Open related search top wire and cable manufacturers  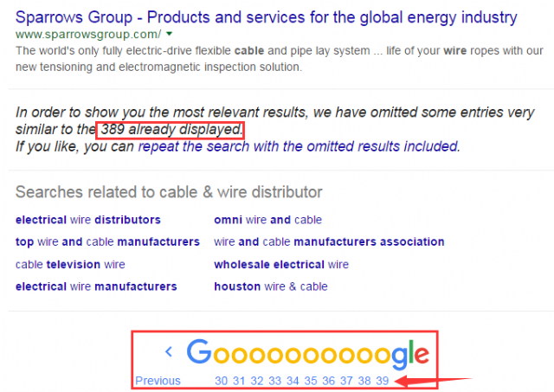coord(107,241)
